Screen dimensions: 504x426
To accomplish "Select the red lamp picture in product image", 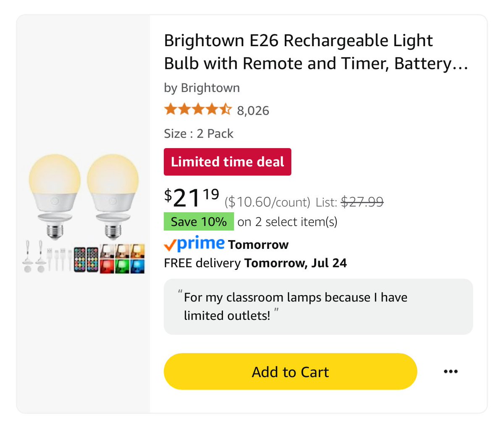I will [x=107, y=266].
